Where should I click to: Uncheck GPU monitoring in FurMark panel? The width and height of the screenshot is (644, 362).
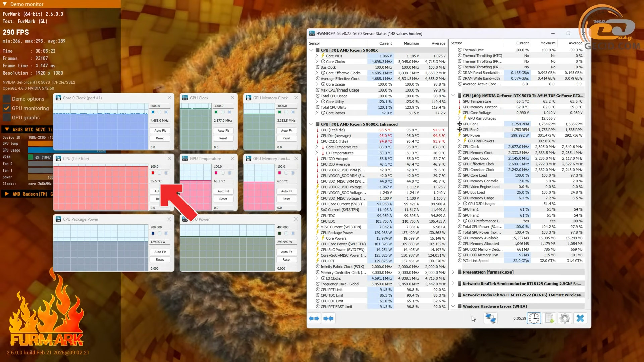(x=6, y=108)
